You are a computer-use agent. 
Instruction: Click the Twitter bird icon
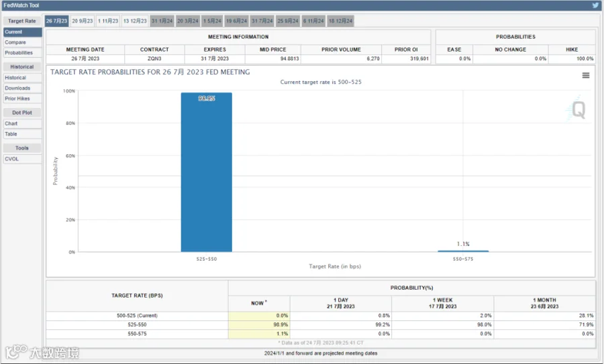(x=595, y=5)
